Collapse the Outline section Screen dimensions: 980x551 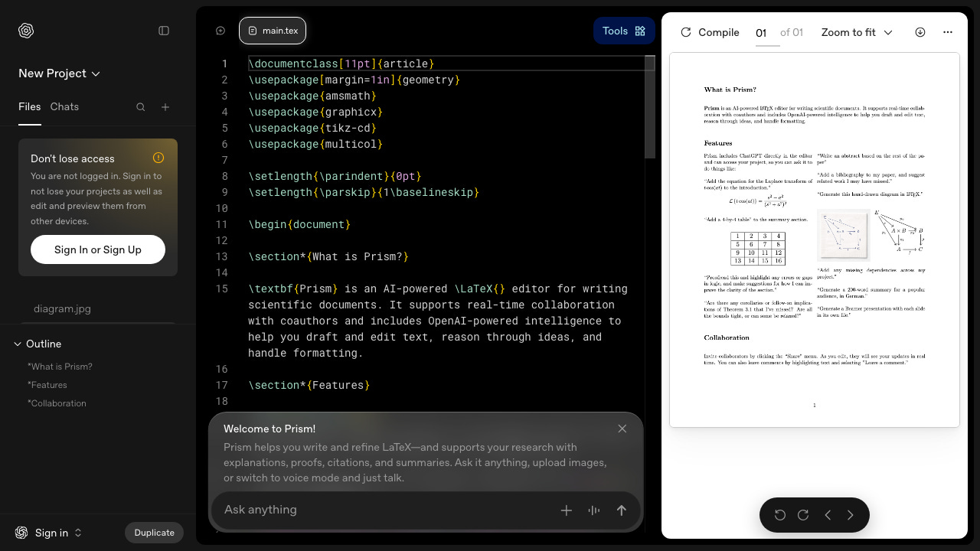point(18,344)
